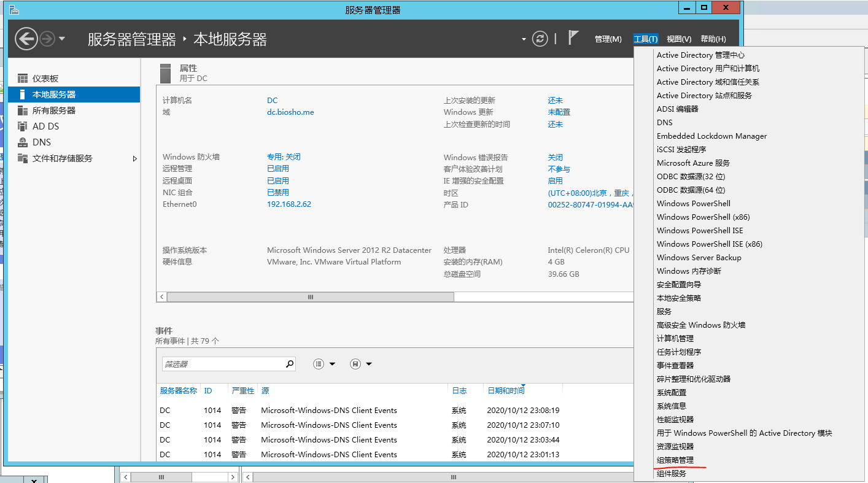The image size is (868, 483).
Task: Click the 仪表板 dashboard icon in sidebar
Action: [23, 79]
